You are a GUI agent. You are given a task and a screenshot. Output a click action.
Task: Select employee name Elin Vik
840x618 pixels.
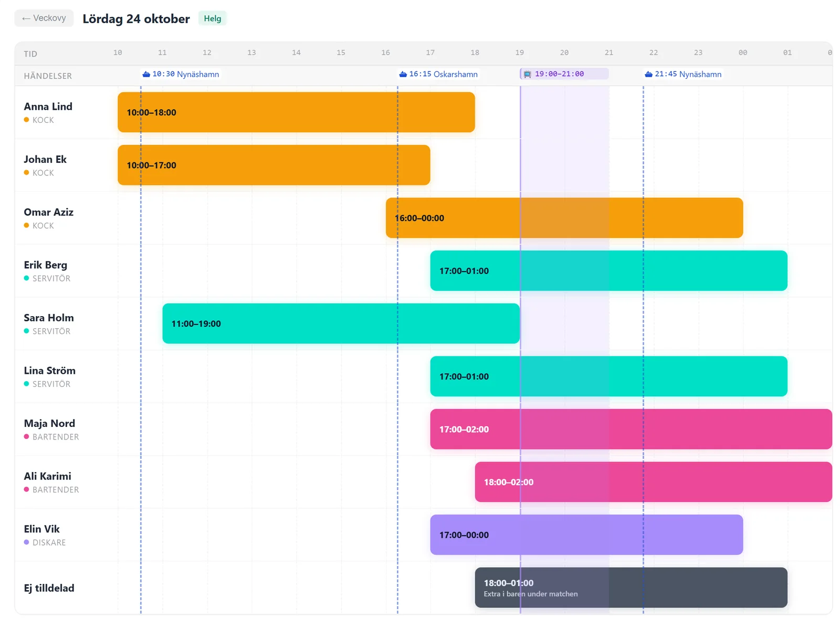[x=42, y=529]
